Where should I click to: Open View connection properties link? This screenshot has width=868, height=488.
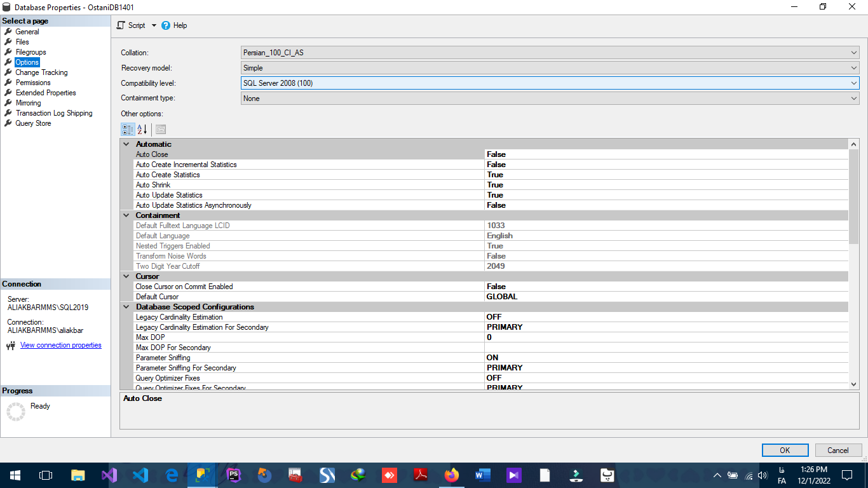coord(61,345)
